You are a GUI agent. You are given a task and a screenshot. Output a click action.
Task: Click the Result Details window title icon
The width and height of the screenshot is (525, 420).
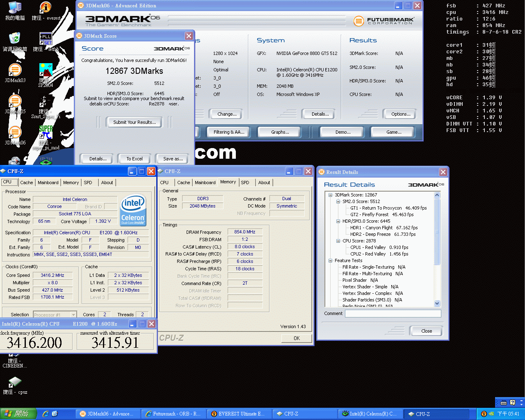pyautogui.click(x=322, y=172)
